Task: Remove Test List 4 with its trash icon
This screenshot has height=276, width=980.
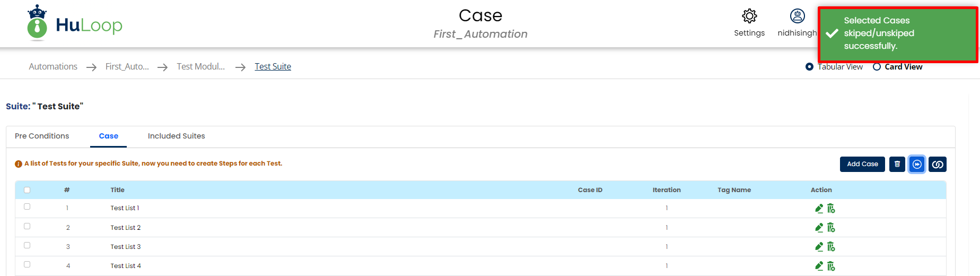Action: pos(831,266)
